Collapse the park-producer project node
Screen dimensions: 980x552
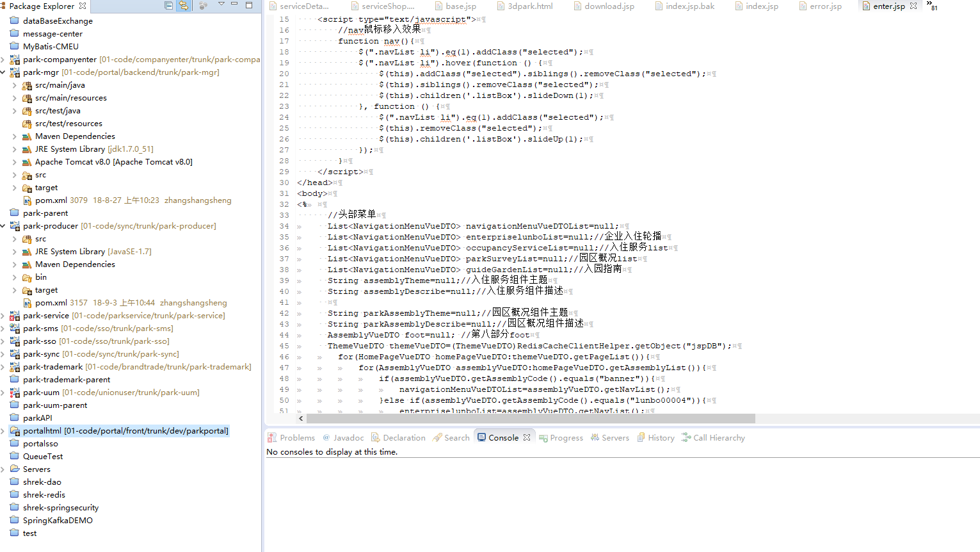click(3, 226)
